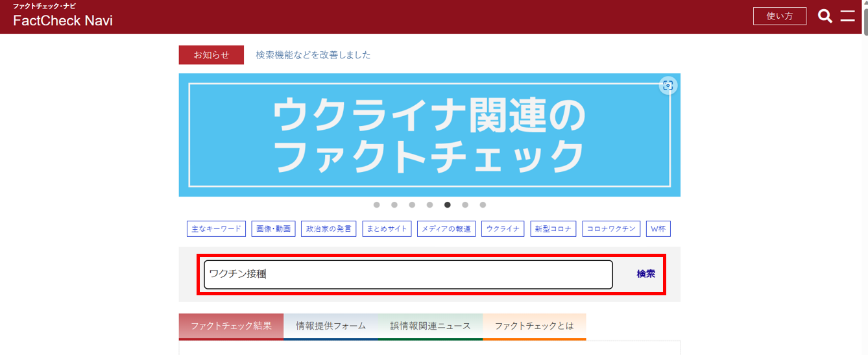Filter by 画像・動画 tag

click(273, 229)
